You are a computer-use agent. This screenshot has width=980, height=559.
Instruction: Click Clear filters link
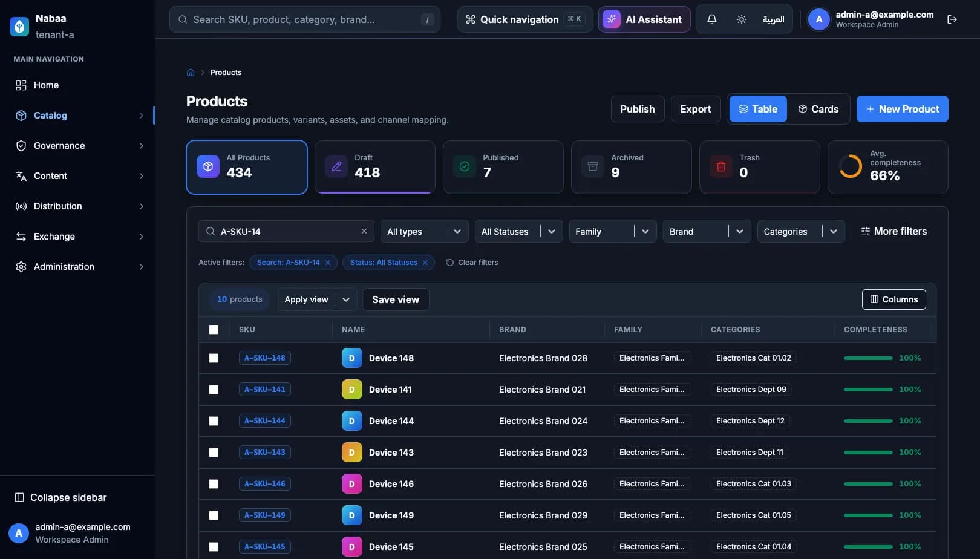472,263
